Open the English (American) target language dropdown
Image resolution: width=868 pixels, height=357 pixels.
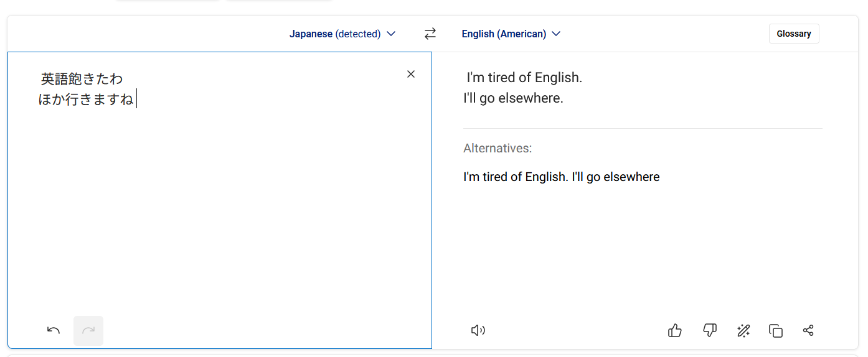511,34
